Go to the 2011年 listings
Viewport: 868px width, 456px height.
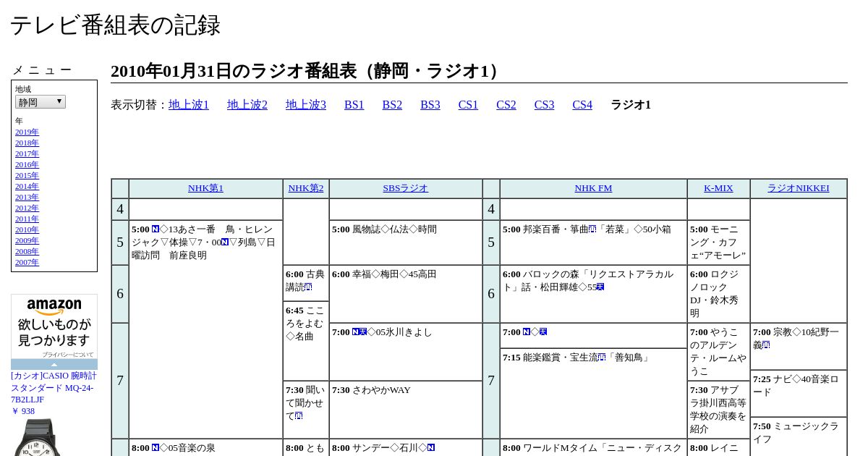point(27,219)
